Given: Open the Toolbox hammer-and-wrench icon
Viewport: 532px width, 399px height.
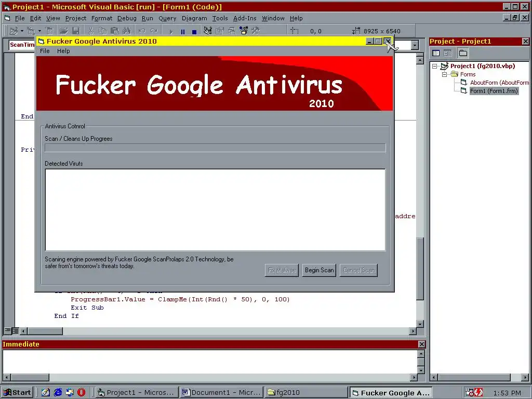Looking at the screenshot, I should click(x=256, y=31).
